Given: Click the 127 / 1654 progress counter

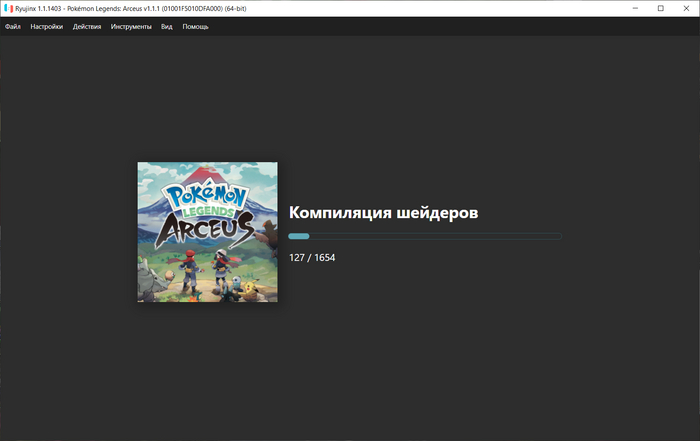Looking at the screenshot, I should pyautogui.click(x=312, y=258).
